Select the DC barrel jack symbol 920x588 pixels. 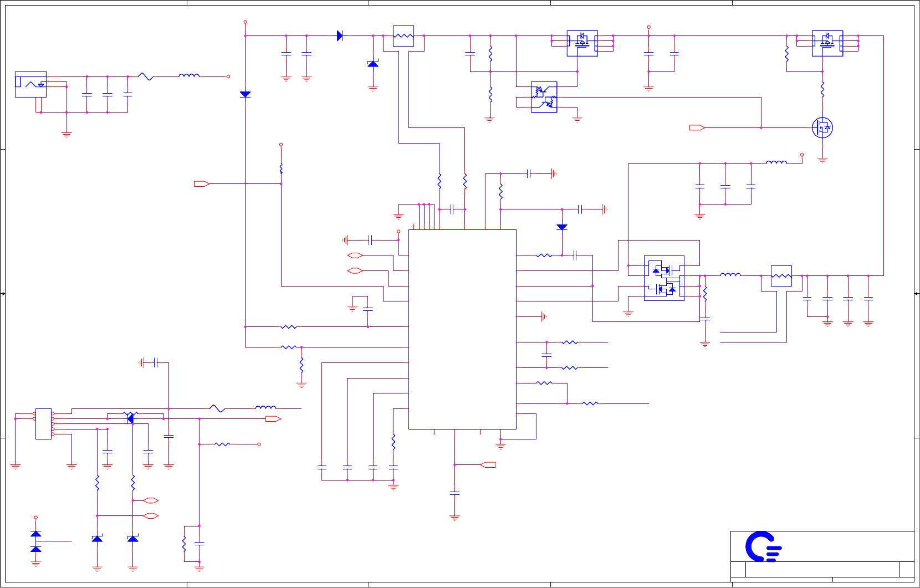pos(30,84)
